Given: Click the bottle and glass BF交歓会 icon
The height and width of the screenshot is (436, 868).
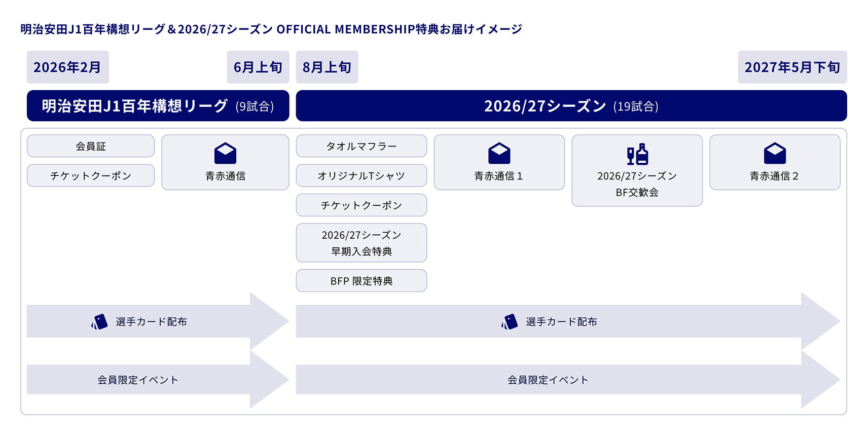Looking at the screenshot, I should 637,154.
